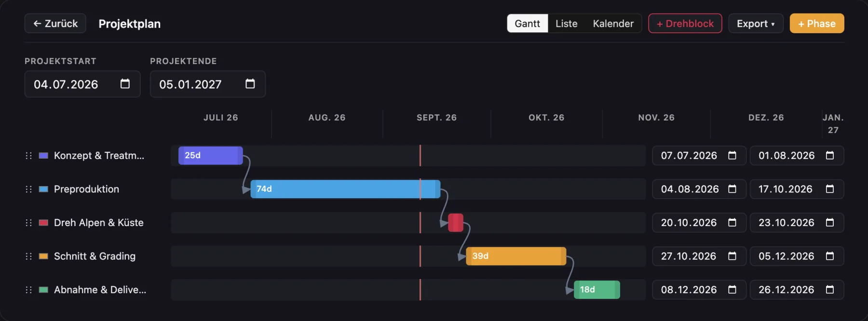Open calendar icon for 04.08.2026 start date
The image size is (868, 321).
(x=732, y=189)
